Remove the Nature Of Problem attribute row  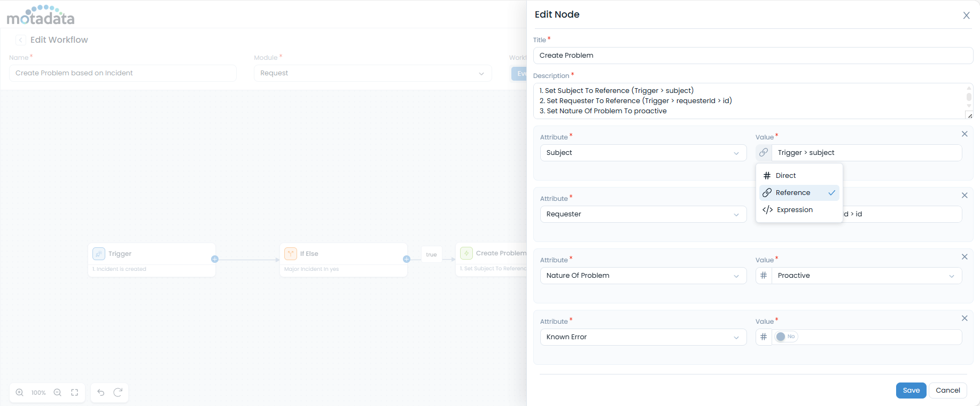(x=965, y=257)
